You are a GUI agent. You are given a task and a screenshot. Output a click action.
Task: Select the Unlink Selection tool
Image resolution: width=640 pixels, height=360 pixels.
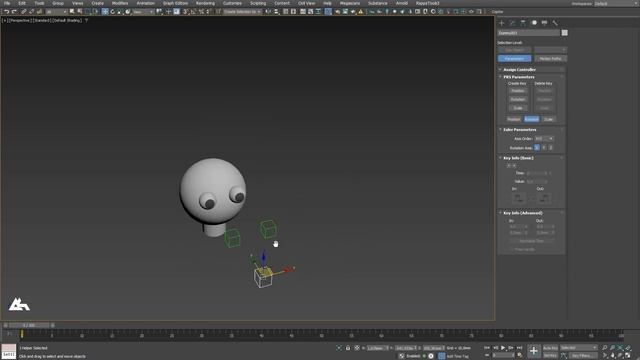(x=31, y=12)
